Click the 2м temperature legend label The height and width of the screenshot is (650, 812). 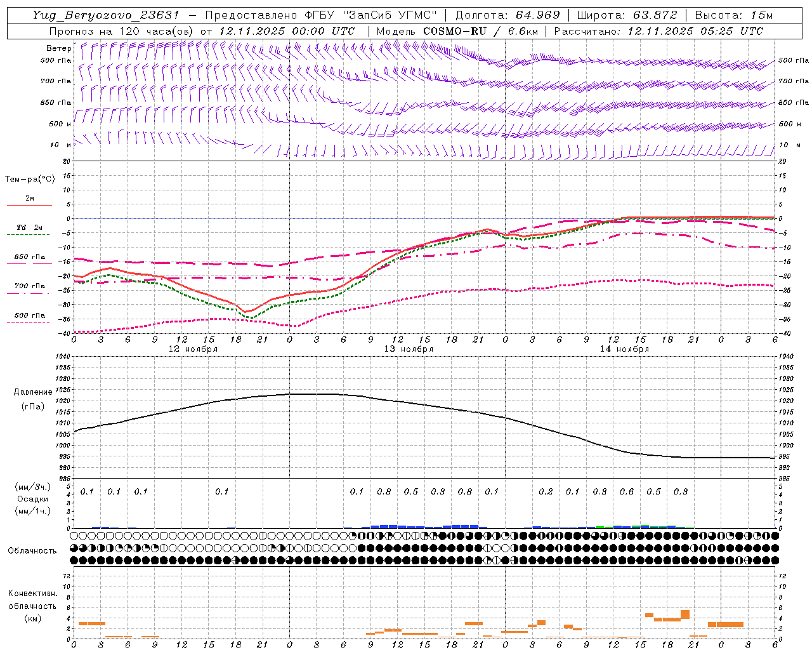point(30,199)
